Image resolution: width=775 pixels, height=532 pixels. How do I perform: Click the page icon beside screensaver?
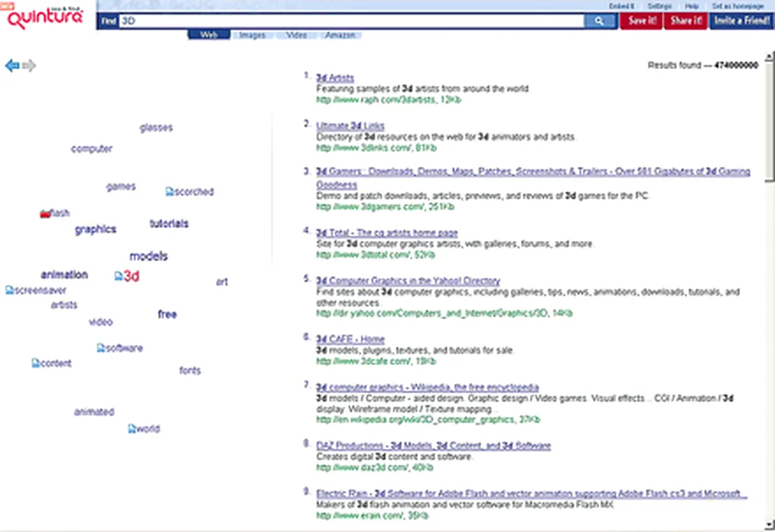pos(9,290)
